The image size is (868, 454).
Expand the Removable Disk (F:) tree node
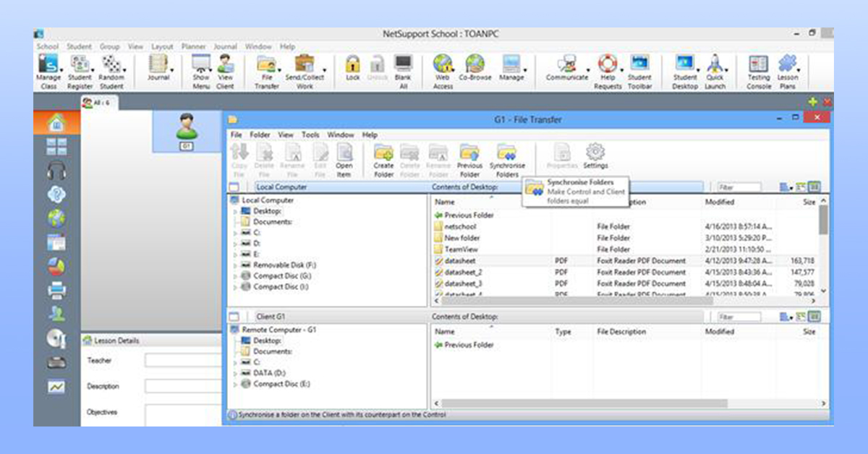point(234,265)
